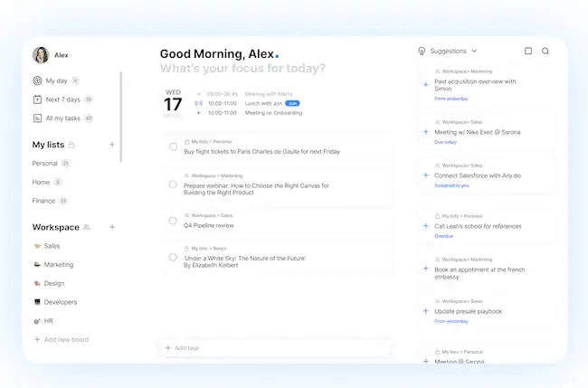
Task: Click the Add task input field
Action: coord(277,348)
